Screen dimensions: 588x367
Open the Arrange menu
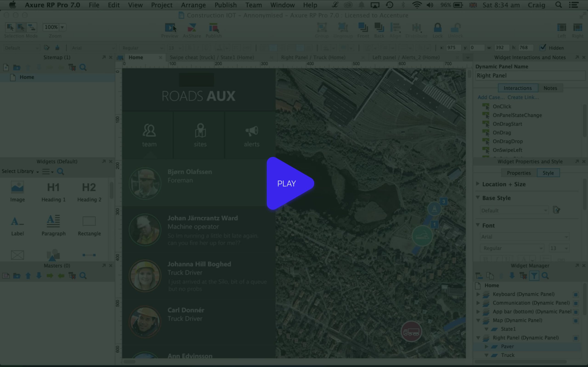(x=193, y=5)
